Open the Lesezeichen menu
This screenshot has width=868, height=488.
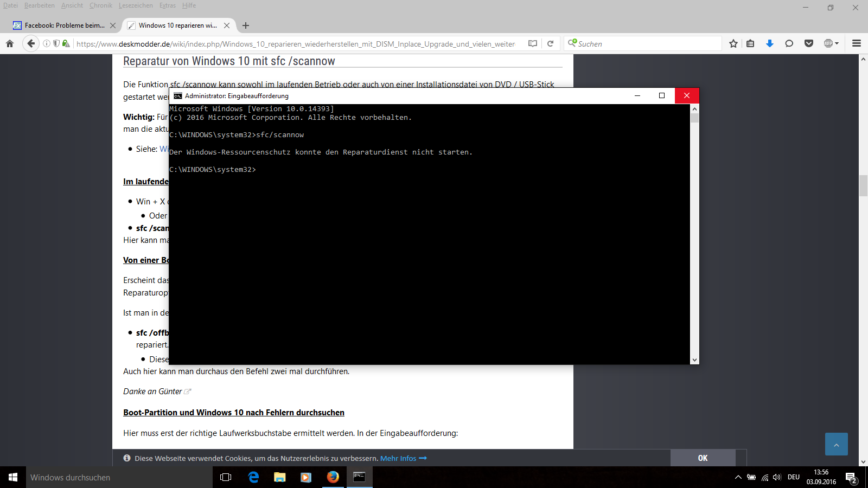tap(136, 5)
